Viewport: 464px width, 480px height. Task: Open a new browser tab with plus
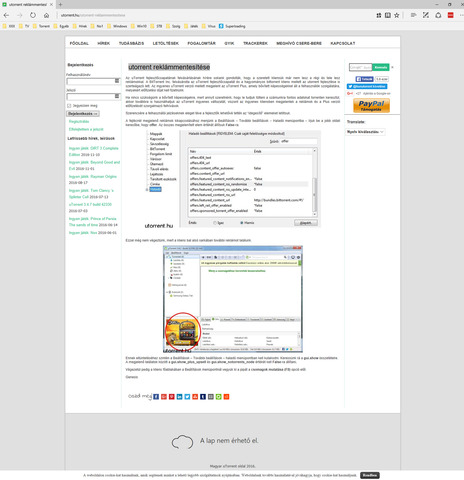[60, 5]
